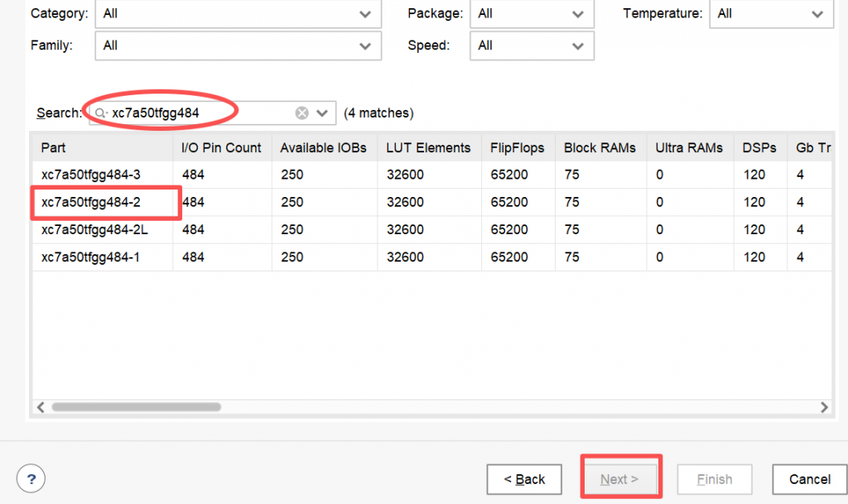Click the search magnifier icon

(100, 113)
